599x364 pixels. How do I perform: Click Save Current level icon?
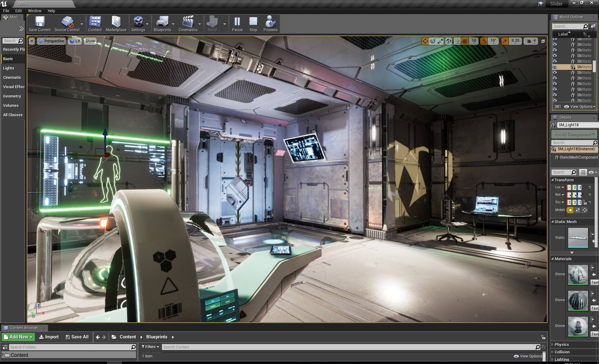coord(40,24)
